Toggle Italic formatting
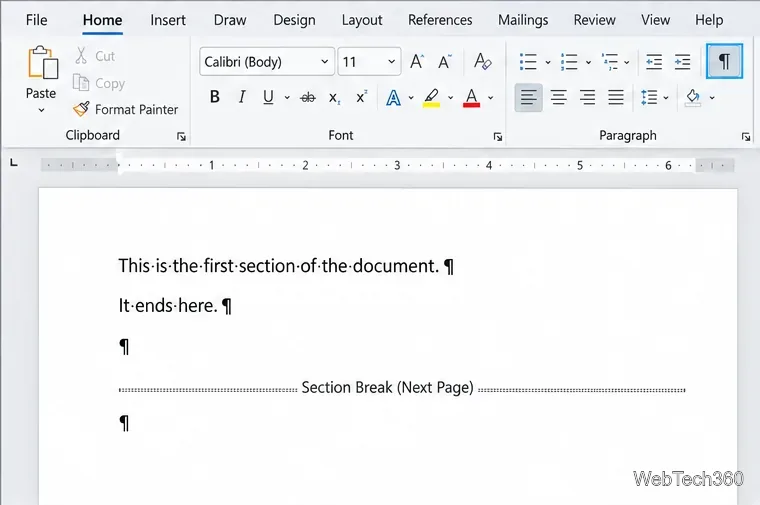760x505 pixels. click(x=241, y=97)
